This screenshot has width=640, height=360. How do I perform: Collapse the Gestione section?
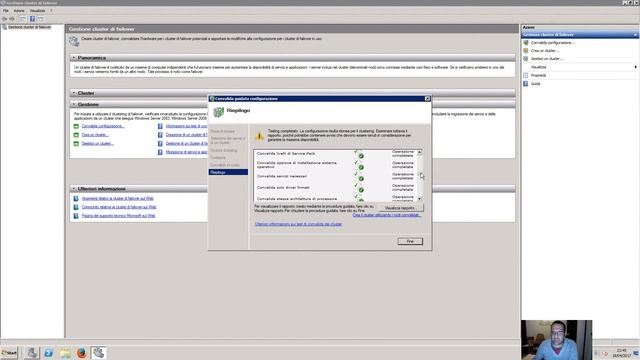coord(74,104)
